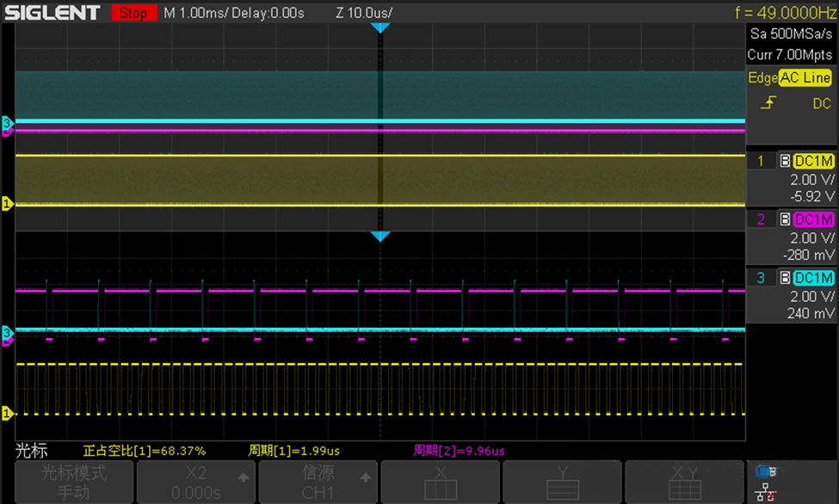Viewport: 839px width, 504px height.
Task: Click the blue trigger position marker at top
Action: coord(380,28)
